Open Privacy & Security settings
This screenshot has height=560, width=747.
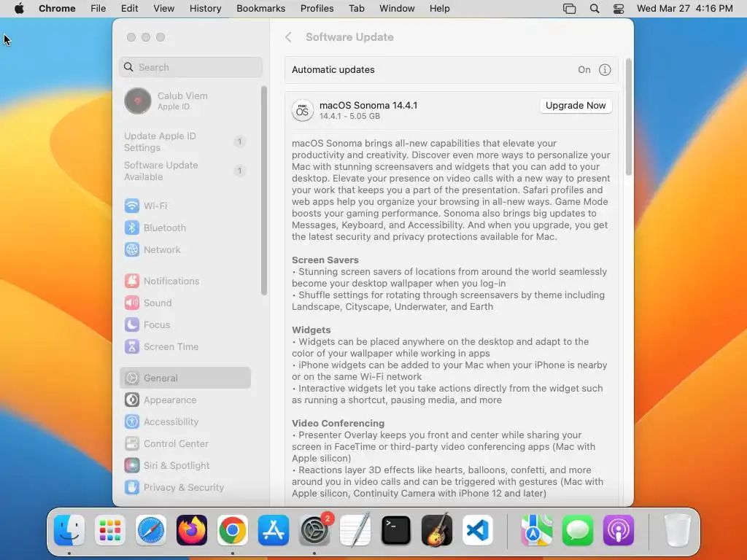[x=185, y=488]
